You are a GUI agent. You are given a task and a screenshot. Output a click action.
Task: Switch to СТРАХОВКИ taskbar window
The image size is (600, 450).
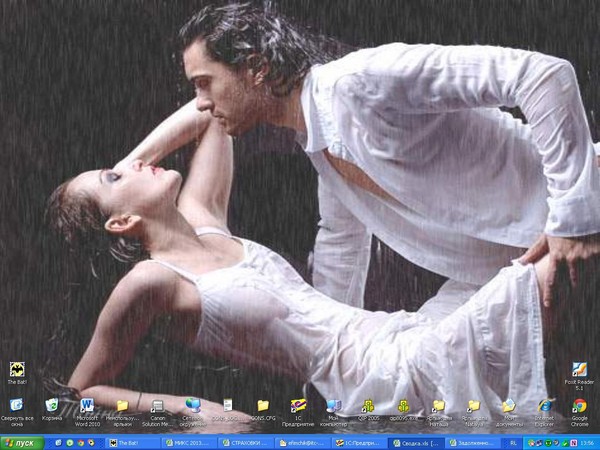coord(245,443)
